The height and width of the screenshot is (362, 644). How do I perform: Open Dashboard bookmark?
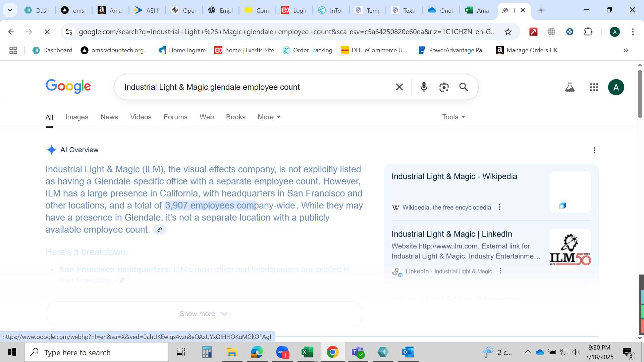tap(52, 50)
